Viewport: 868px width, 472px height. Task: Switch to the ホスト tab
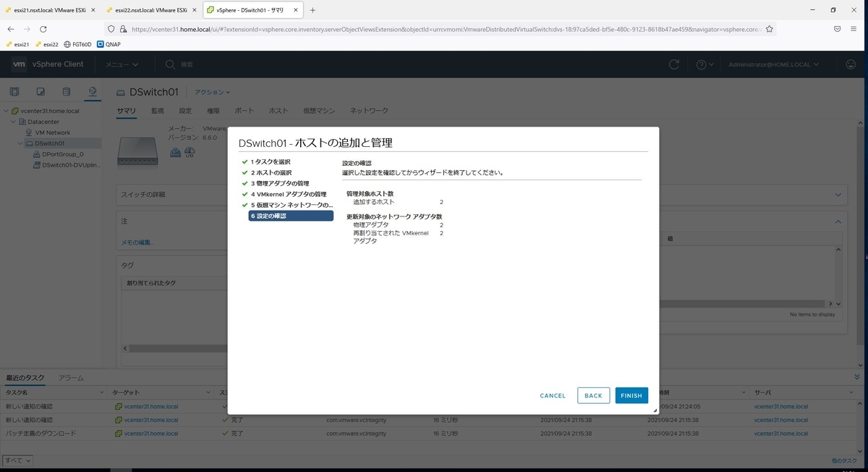click(x=278, y=111)
